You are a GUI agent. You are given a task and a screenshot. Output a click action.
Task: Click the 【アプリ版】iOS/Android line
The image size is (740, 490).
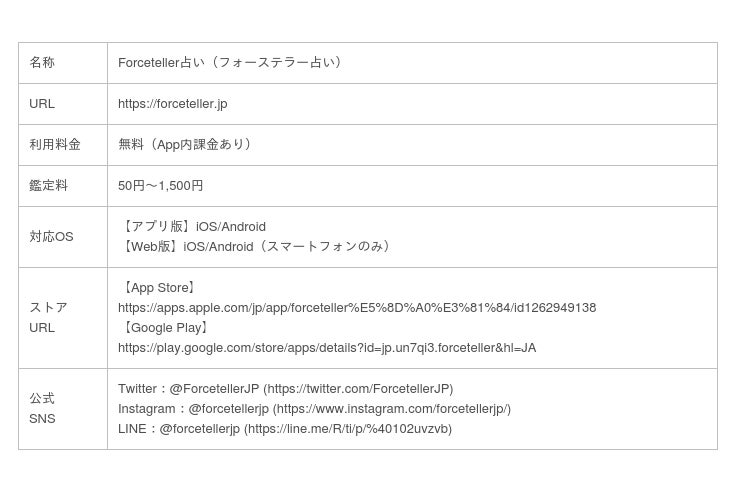coord(193,227)
